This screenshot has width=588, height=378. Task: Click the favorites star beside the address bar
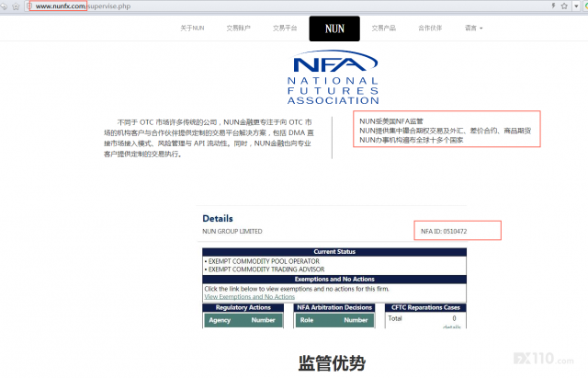pos(16,6)
